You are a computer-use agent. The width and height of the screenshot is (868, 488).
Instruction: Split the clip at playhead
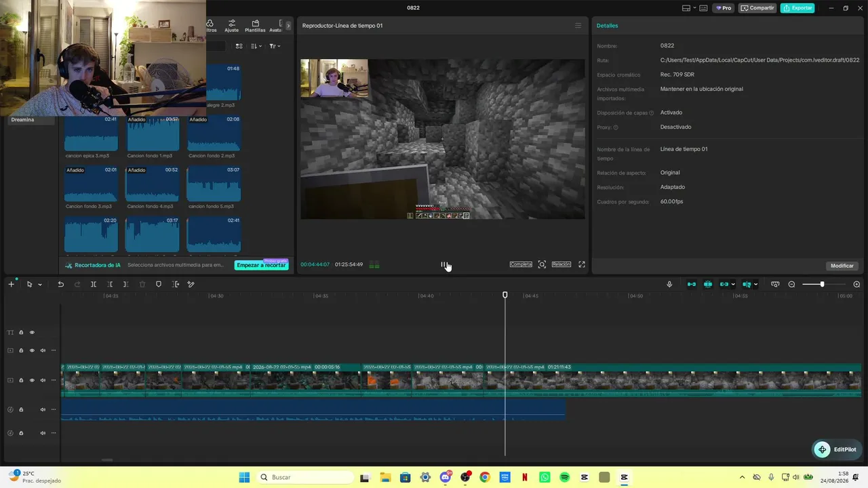[x=94, y=284]
